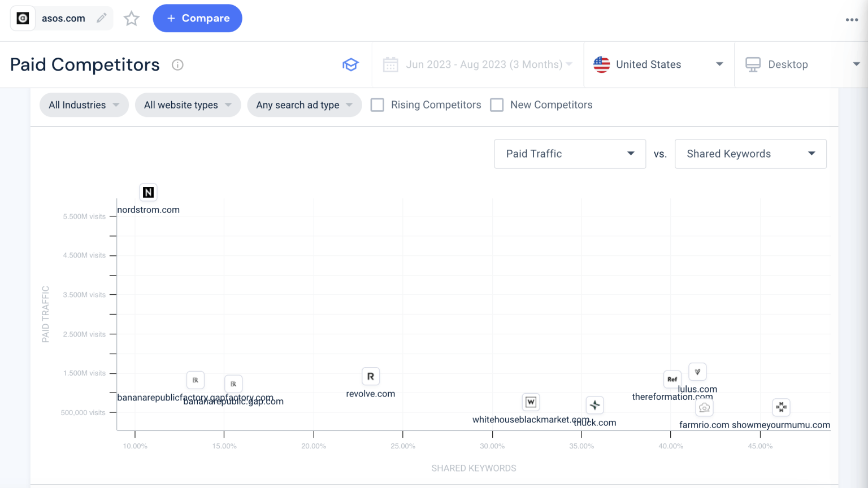Check the New Competitors box
Viewport: 868px width, 488px height.
497,104
